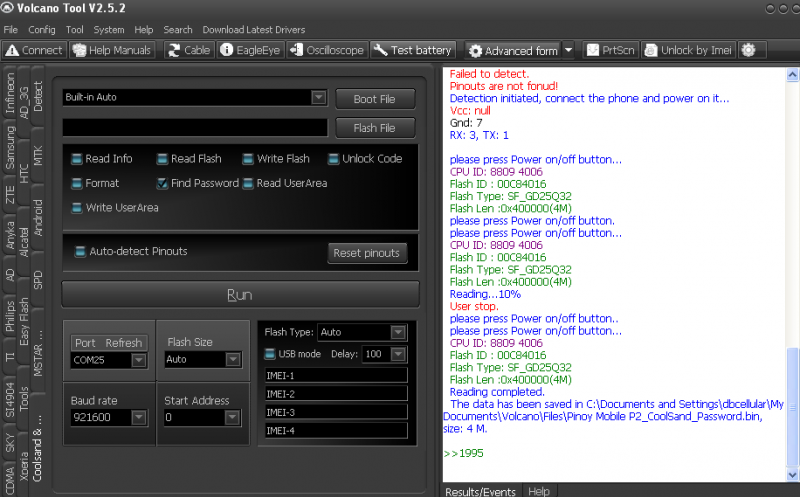Viewport: 800px width, 497px height.
Task: Open Advanced form gear button
Action: [x=513, y=51]
